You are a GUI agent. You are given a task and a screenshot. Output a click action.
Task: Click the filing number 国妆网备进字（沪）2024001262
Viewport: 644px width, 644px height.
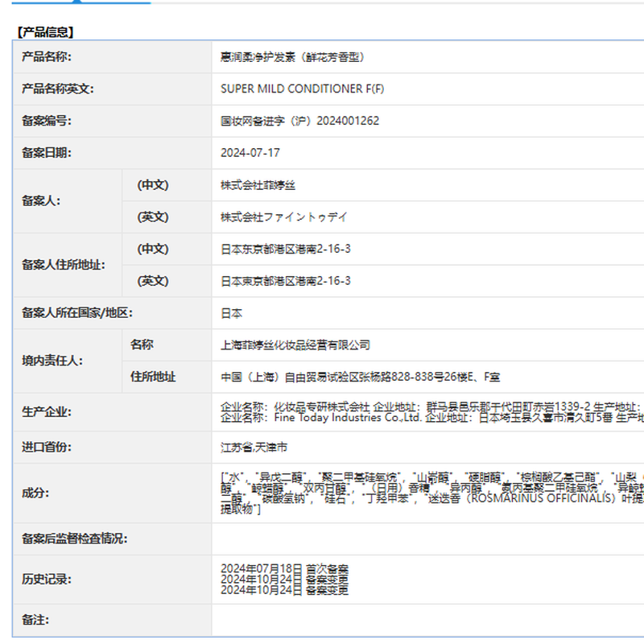(299, 121)
